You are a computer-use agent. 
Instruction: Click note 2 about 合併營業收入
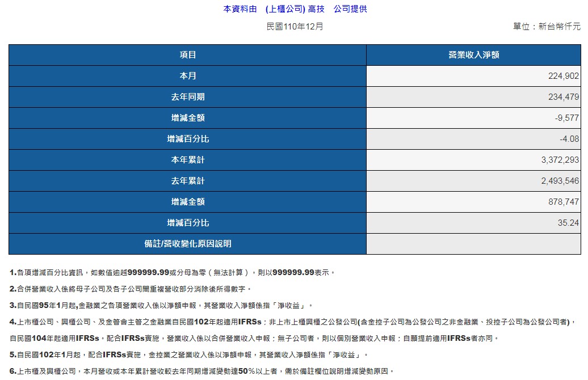[130, 289]
